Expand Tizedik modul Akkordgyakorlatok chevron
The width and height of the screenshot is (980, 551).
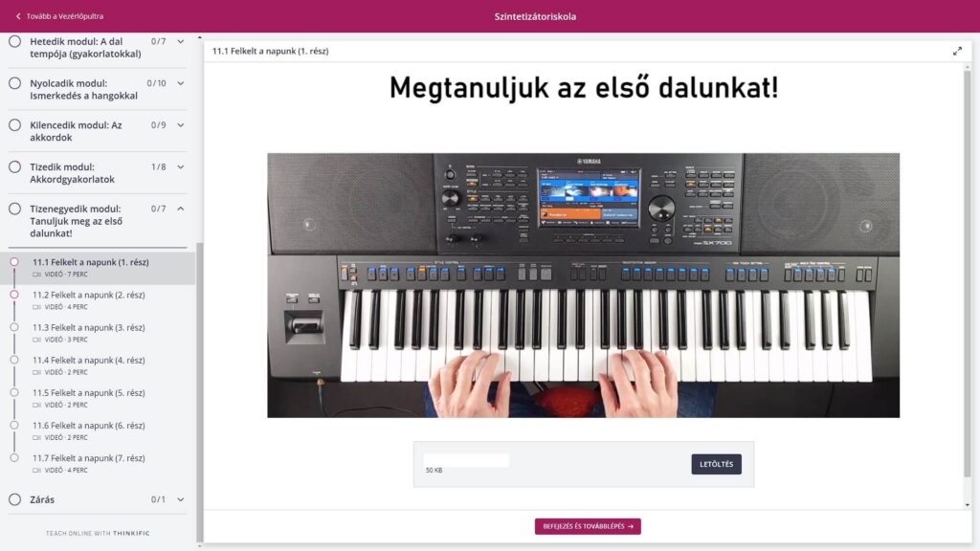point(181,166)
